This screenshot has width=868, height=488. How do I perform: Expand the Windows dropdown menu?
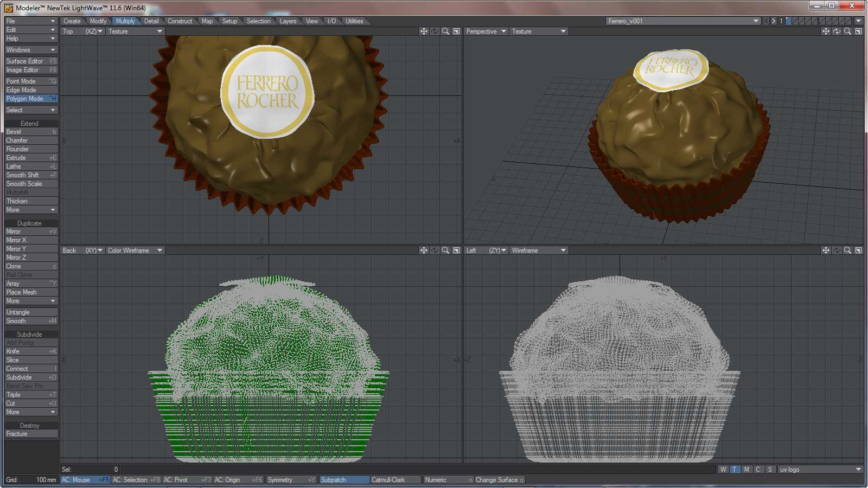[31, 50]
